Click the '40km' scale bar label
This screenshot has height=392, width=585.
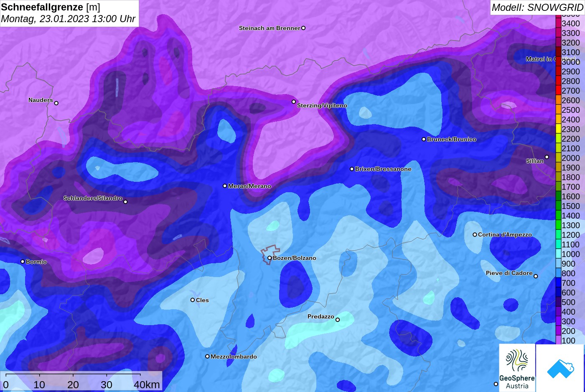coord(147,384)
